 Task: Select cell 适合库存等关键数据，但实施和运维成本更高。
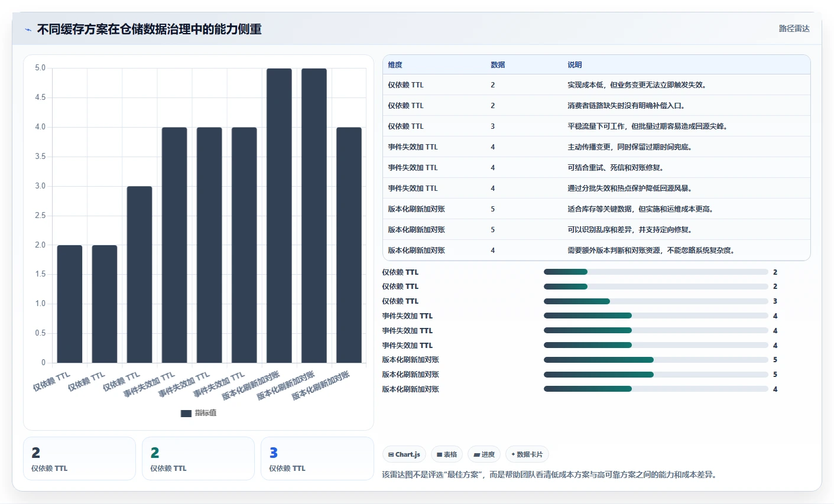641,209
